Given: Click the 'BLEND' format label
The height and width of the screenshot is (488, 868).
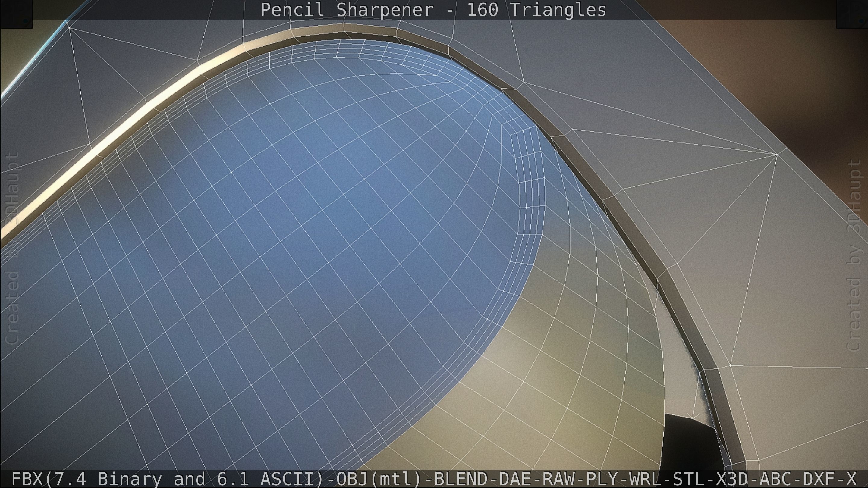Looking at the screenshot, I should point(461,479).
